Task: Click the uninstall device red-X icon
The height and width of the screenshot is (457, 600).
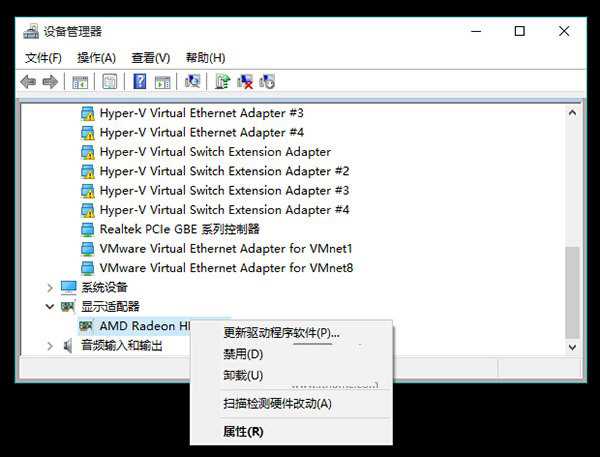Action: (x=245, y=82)
